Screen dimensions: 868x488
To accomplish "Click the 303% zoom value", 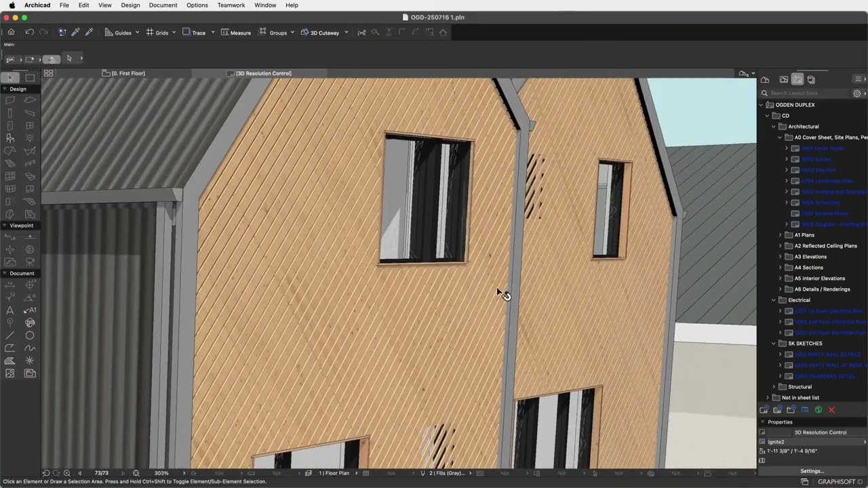I will pos(161,473).
